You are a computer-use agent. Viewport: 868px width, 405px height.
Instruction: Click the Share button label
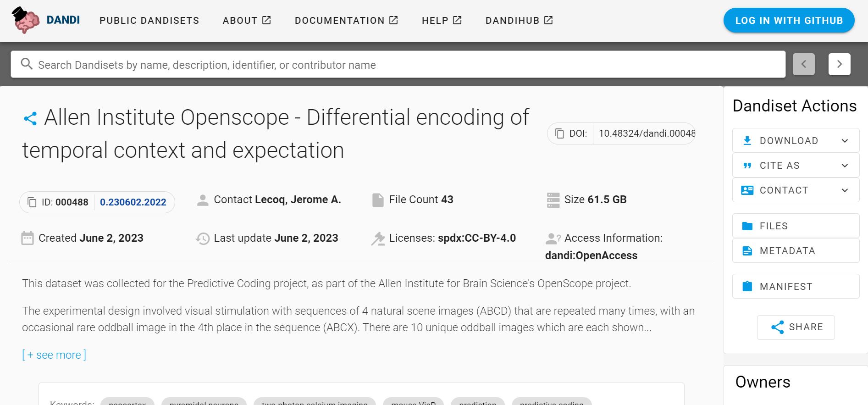[x=806, y=327]
